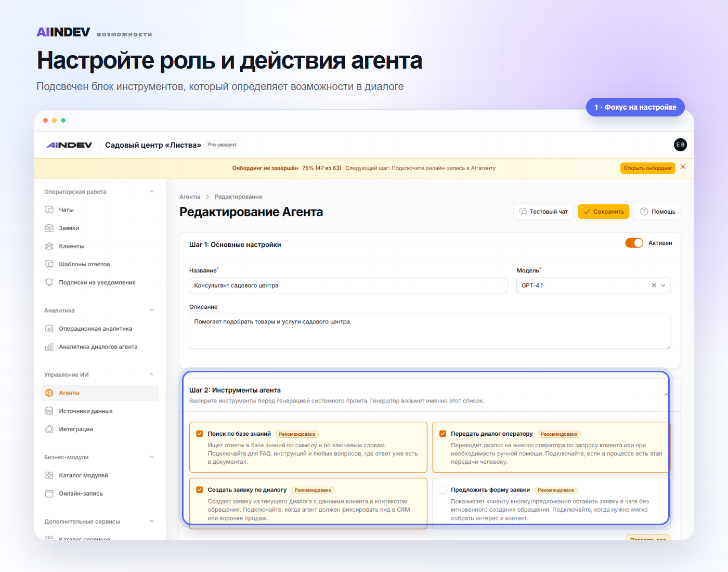728x572 pixels.
Task: Save agent with Сохранить button
Action: click(x=604, y=212)
